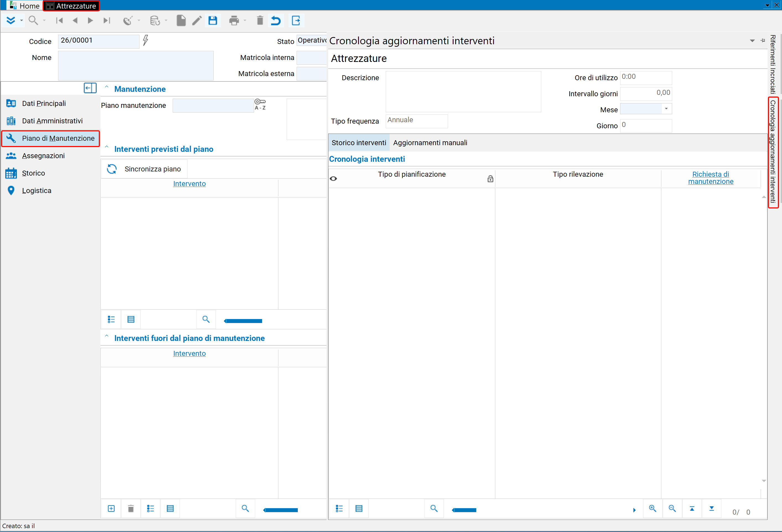
Task: Click the pencil edit icon
Action: point(197,20)
